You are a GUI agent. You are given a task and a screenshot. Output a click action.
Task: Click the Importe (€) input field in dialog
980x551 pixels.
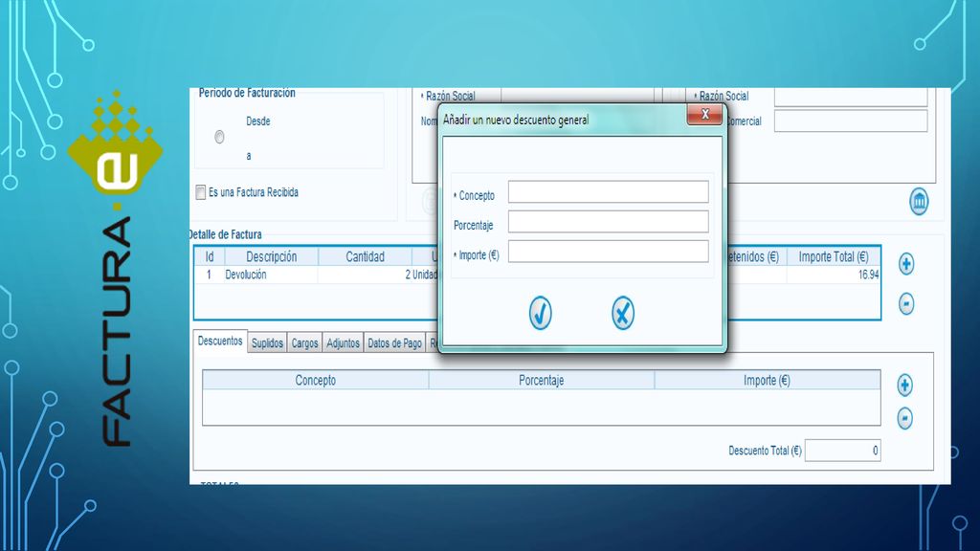point(608,252)
